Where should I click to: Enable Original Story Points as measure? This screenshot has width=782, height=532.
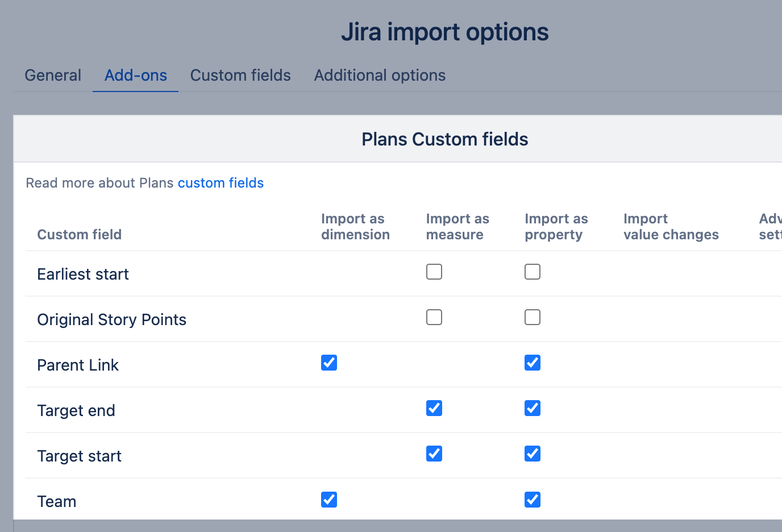[434, 318]
